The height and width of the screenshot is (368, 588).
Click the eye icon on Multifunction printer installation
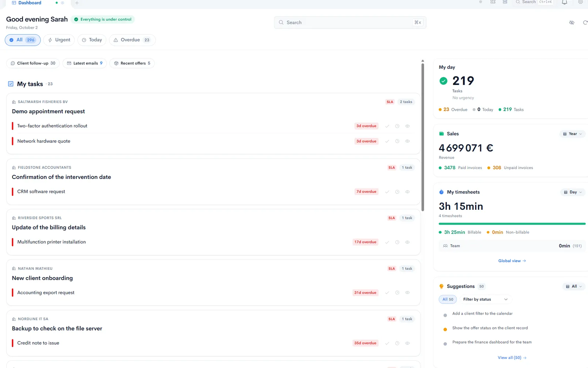408,242
